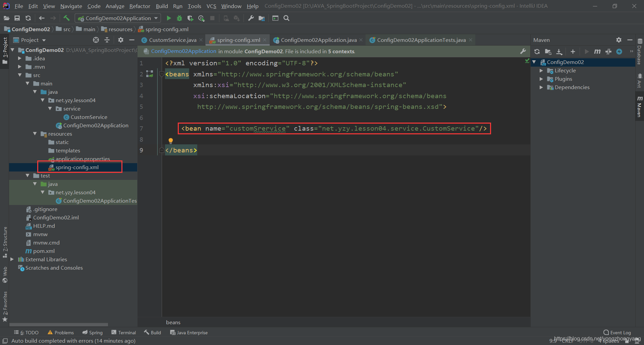Screen dimensions: 644x345
Task: Toggle the Structure side tool window
Action: point(5,242)
